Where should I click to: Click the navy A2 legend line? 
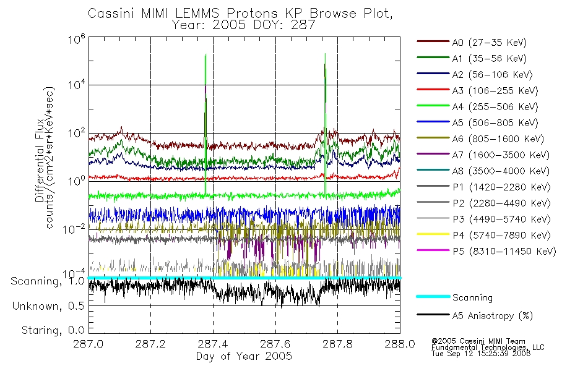433,74
